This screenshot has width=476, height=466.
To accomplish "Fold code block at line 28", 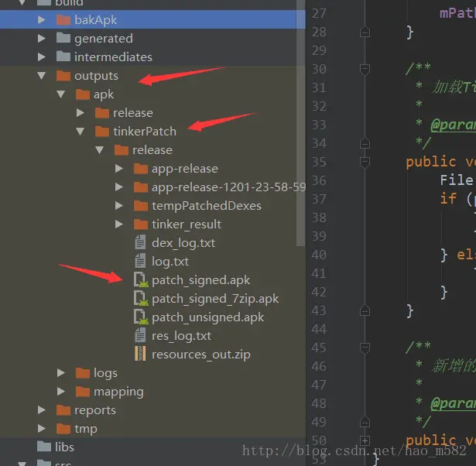I will [365, 32].
